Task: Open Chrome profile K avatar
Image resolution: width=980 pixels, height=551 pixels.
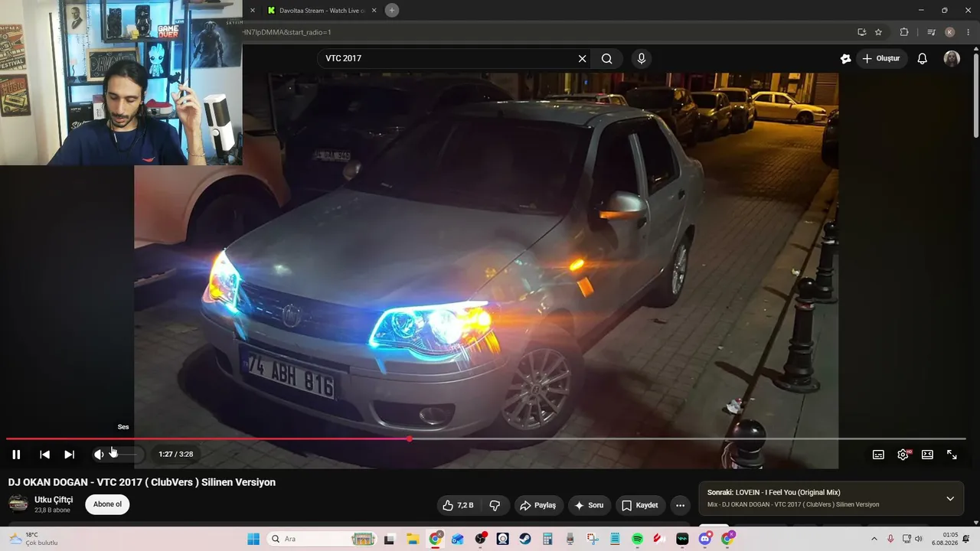Action: pos(950,32)
